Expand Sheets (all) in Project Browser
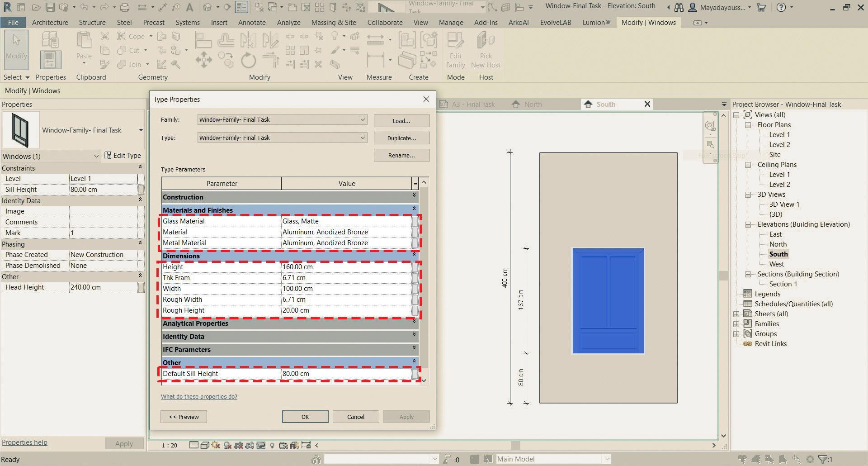 (x=736, y=314)
